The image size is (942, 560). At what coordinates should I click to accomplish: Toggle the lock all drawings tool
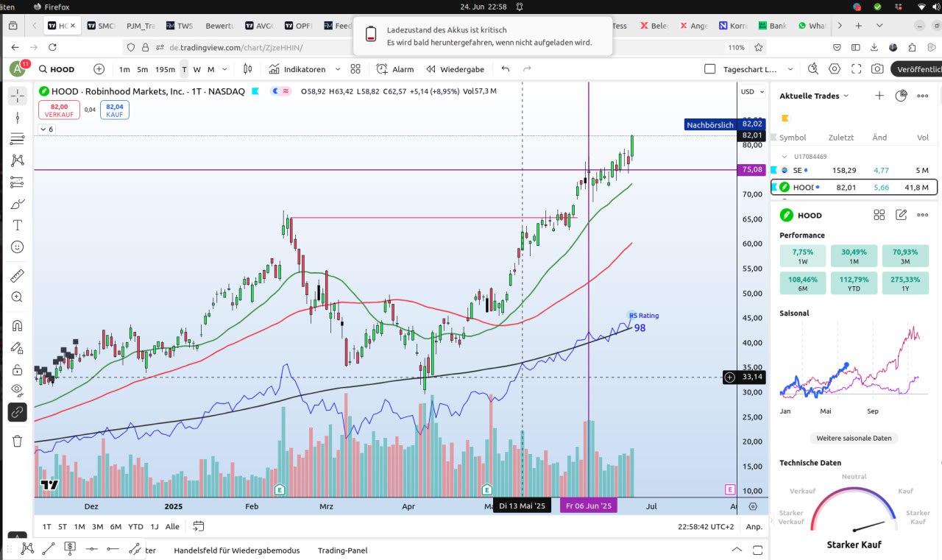18,369
